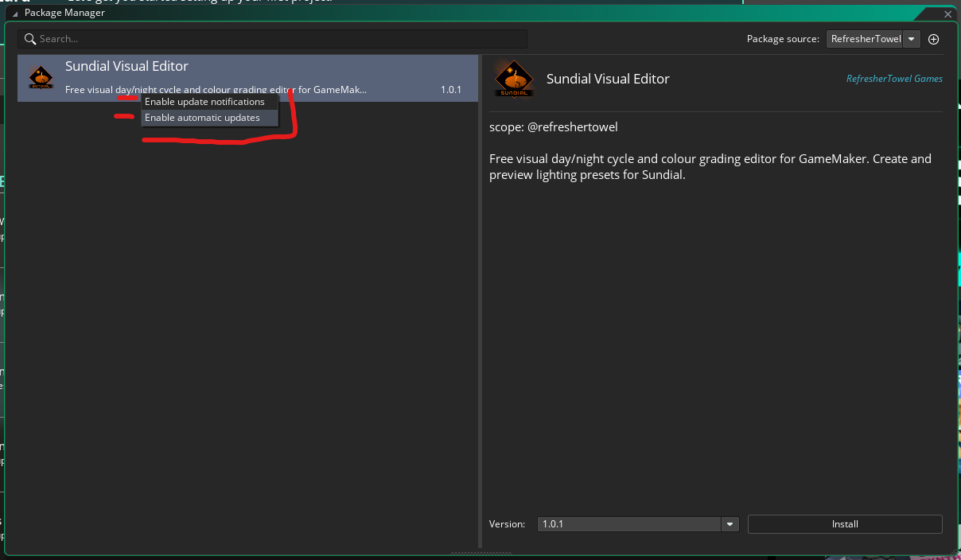Click the 1.0.1 version text in list row

coord(451,90)
